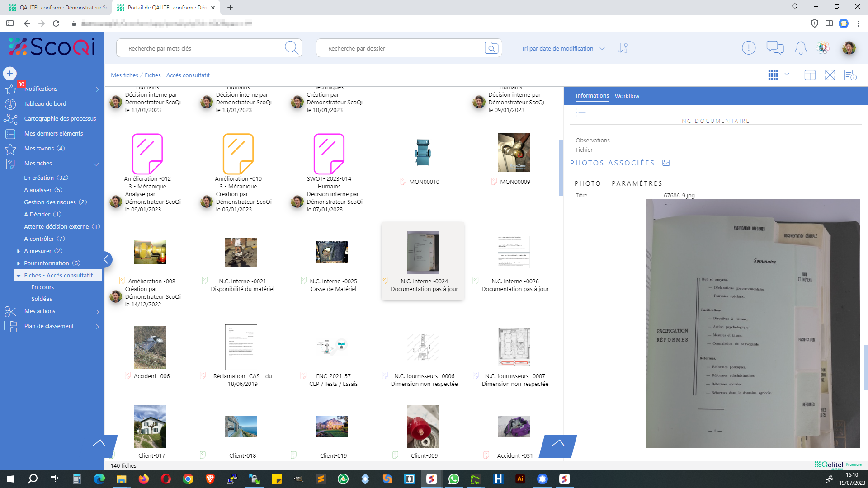Click the plus create button in sidebar
The width and height of the screenshot is (868, 488).
9,73
